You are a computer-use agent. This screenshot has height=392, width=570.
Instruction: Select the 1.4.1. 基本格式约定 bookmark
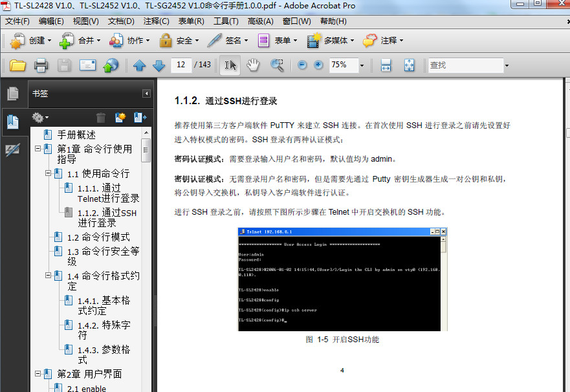click(x=104, y=305)
